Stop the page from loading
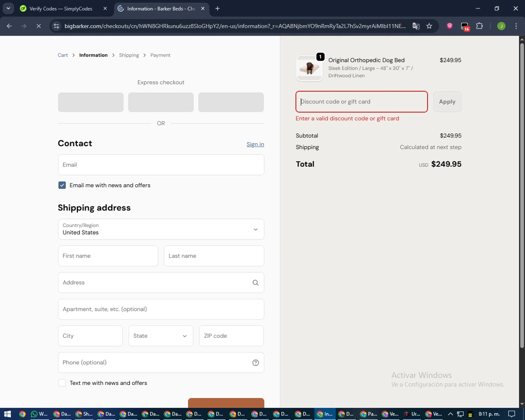525x420 pixels. tap(38, 26)
